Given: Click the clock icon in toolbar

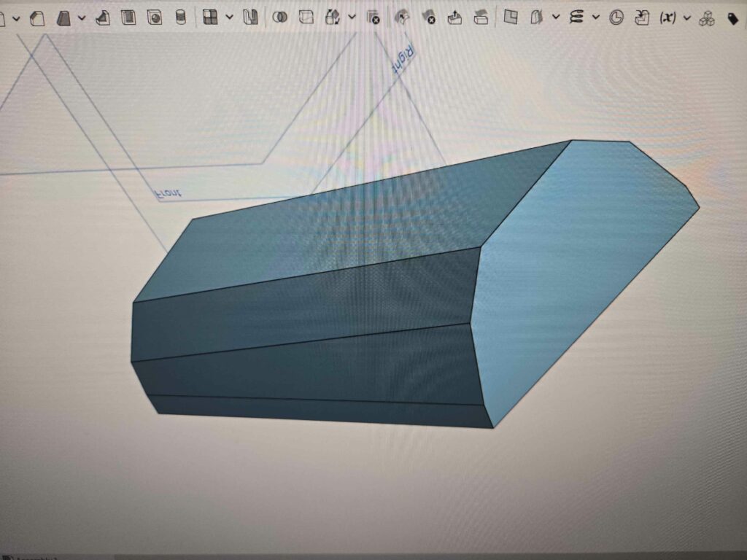Looking at the screenshot, I should [x=616, y=18].
